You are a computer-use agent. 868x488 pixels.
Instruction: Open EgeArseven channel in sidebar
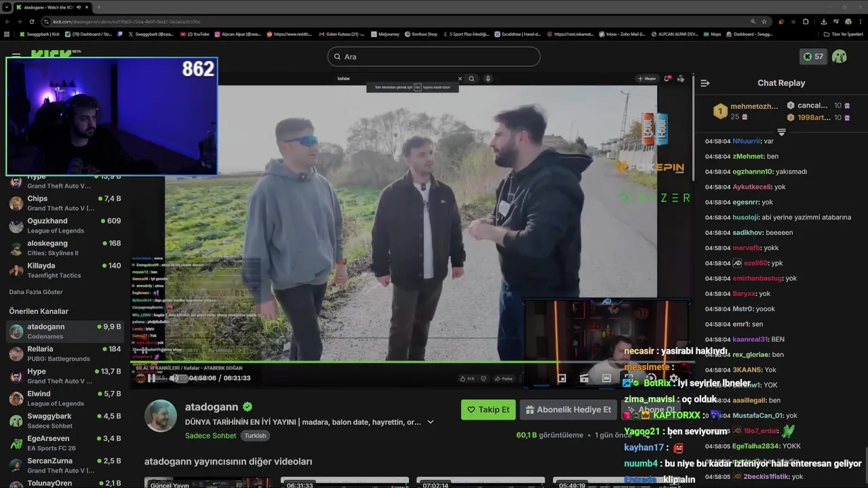pos(65,443)
